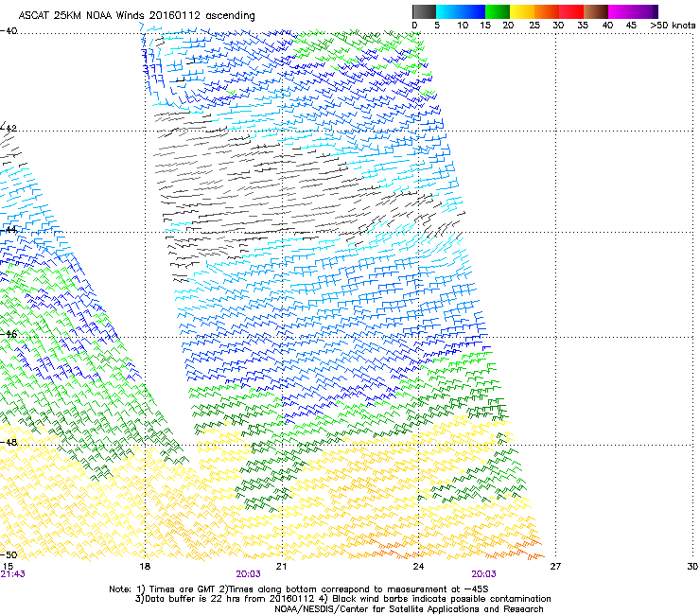
Task: Click the latitude label '-42'
Action: click(9, 129)
